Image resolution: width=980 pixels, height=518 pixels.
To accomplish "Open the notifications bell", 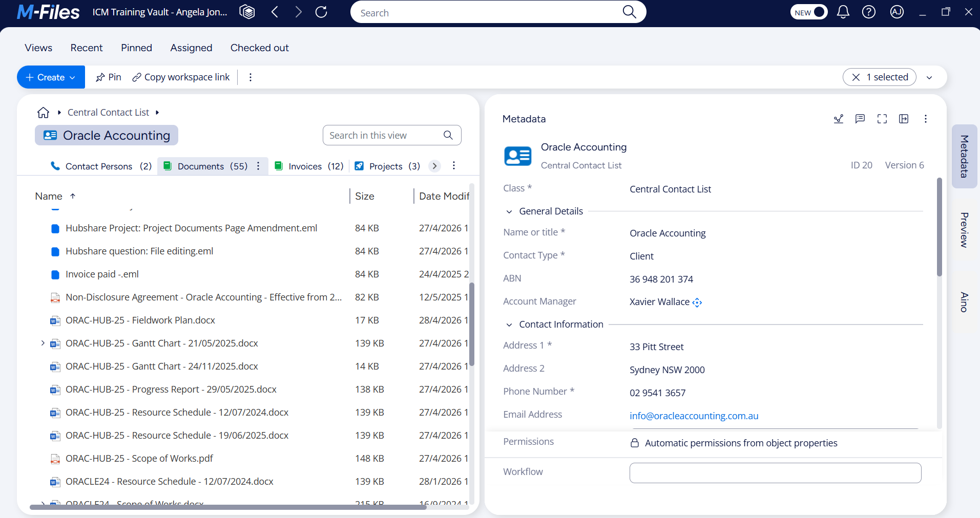I will tap(843, 12).
